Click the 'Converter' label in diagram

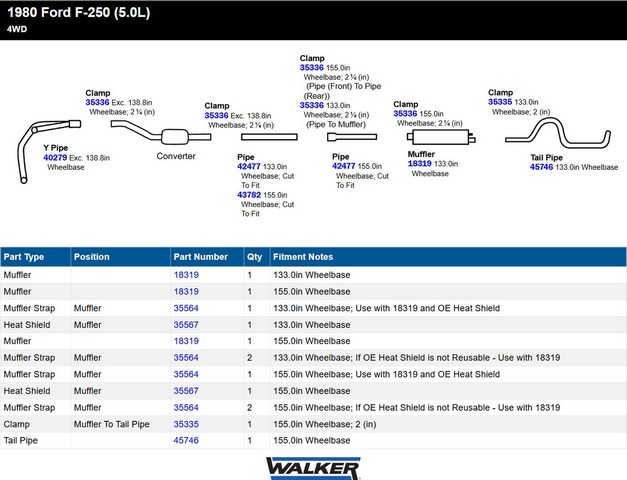click(176, 156)
